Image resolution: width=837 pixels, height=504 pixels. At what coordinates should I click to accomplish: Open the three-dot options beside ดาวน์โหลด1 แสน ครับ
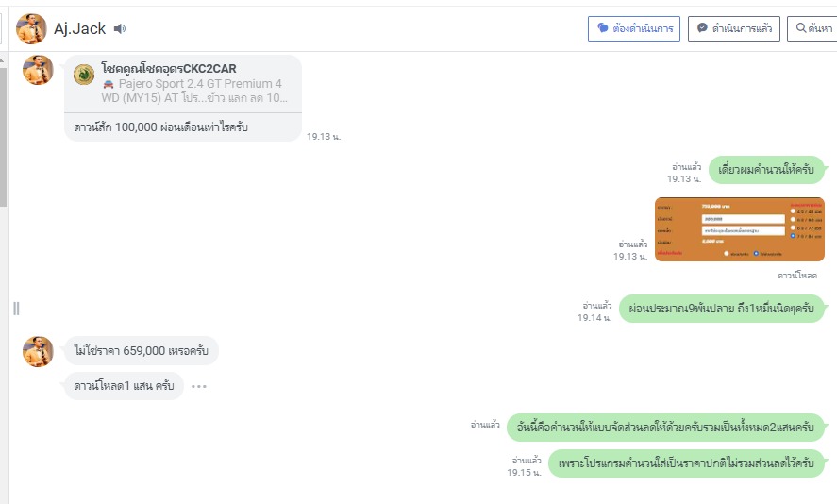tap(198, 386)
